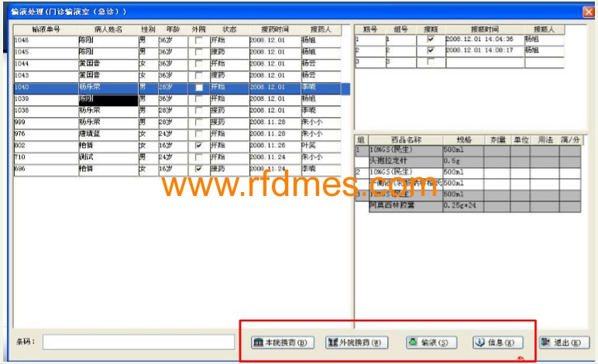Click patient name 杨乐荣 in row 1040

[90, 87]
